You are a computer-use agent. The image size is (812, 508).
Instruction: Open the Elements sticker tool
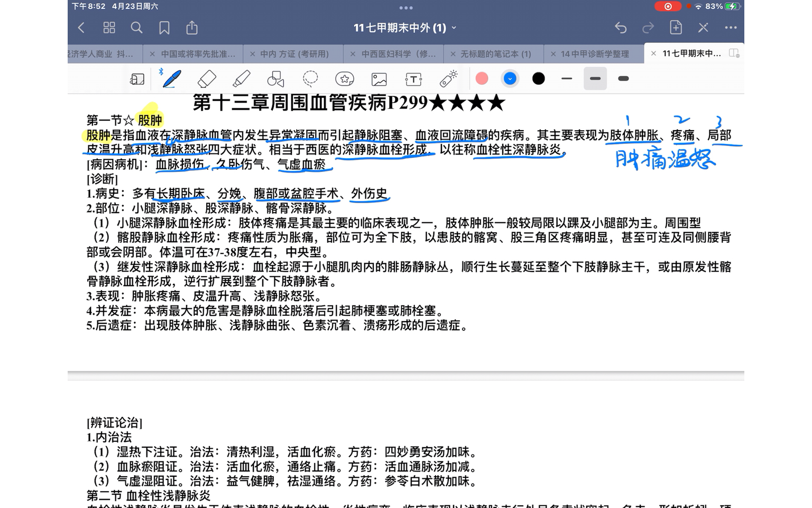pos(345,79)
